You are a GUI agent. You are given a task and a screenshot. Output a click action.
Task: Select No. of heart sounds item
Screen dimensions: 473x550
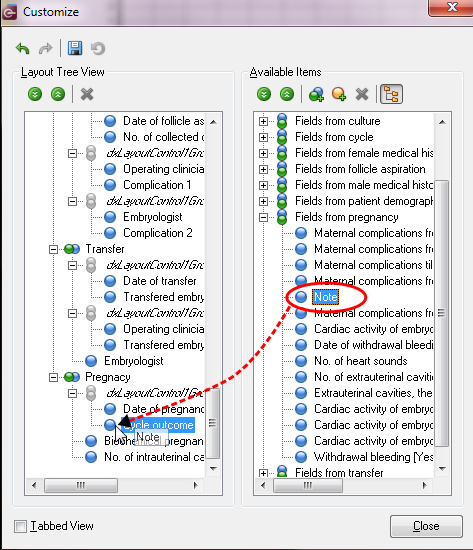tap(360, 361)
